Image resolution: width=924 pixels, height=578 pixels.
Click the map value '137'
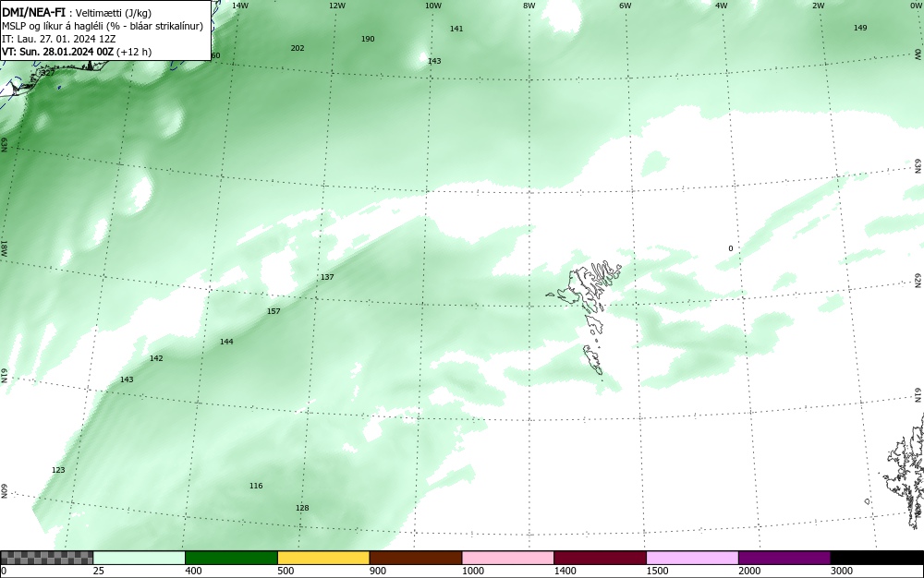(x=327, y=277)
